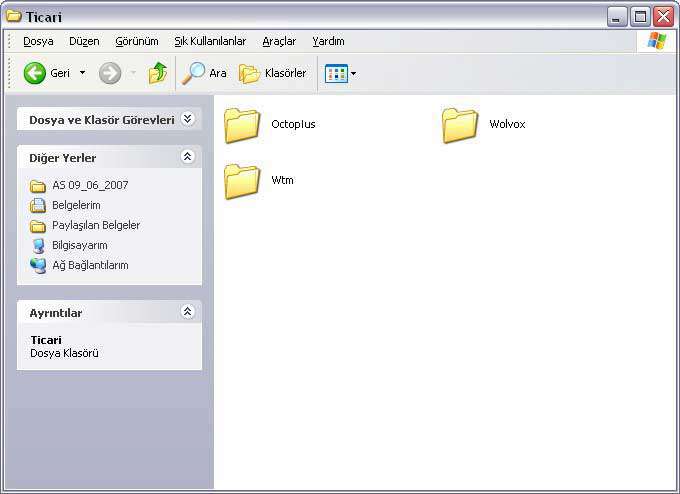This screenshot has width=680, height=494.
Task: Open Ağ Bağlantılarım link
Action: pyautogui.click(x=90, y=265)
